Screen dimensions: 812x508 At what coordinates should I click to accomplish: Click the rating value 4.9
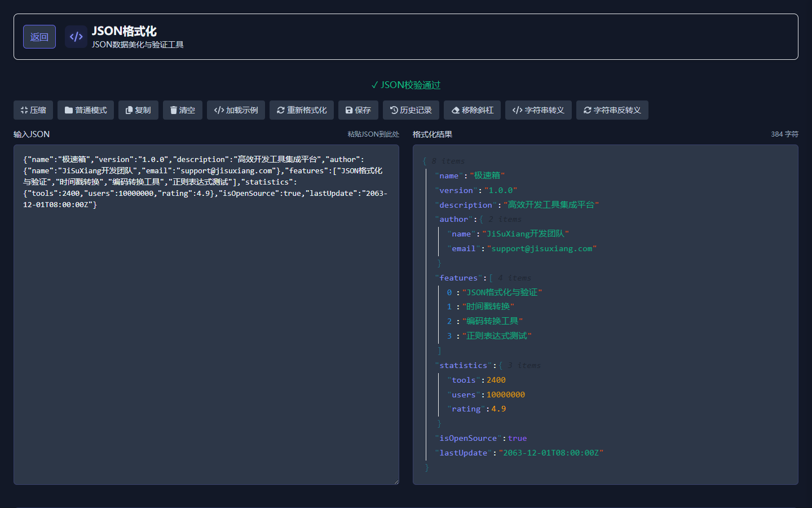click(x=498, y=409)
